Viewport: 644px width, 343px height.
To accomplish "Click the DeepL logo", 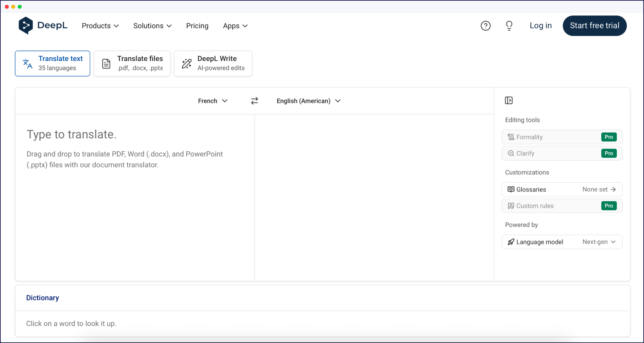I will coord(43,25).
